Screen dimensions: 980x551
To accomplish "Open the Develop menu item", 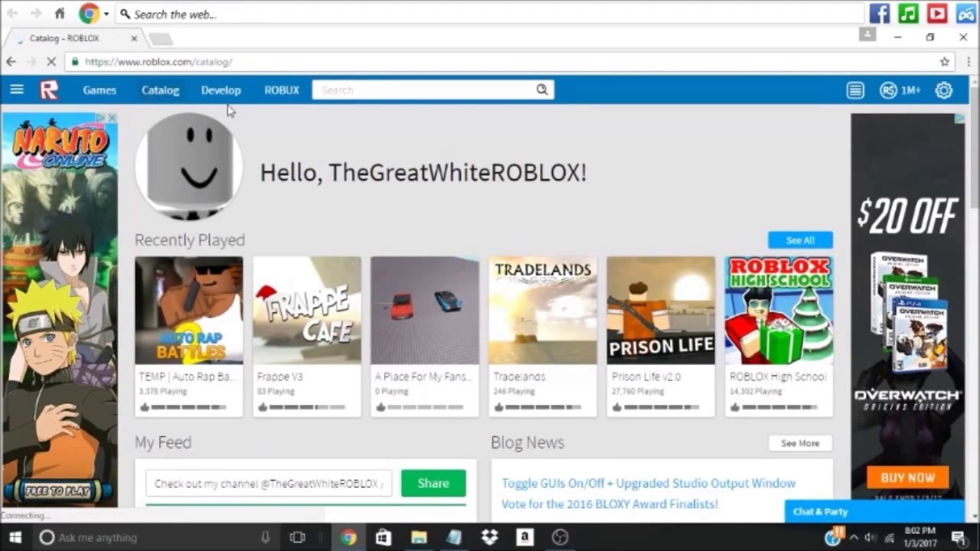I will (x=220, y=90).
